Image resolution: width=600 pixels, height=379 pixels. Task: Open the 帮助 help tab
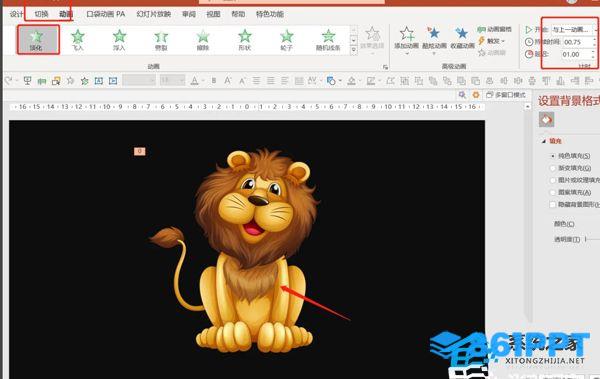point(238,14)
